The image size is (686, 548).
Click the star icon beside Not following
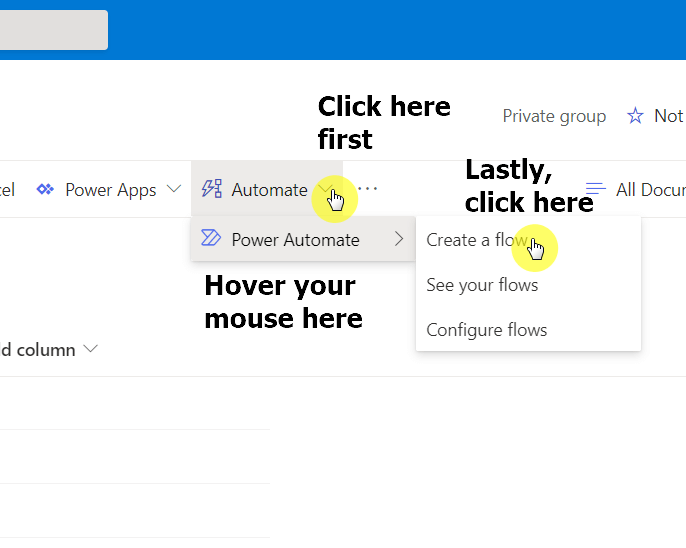[635, 116]
